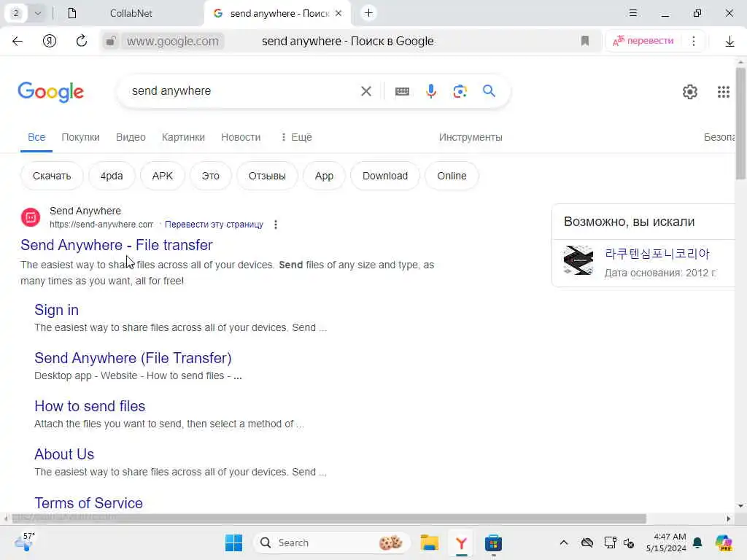Image resolution: width=747 pixels, height=560 pixels.
Task: Switch to Видео results tab
Action: click(131, 137)
